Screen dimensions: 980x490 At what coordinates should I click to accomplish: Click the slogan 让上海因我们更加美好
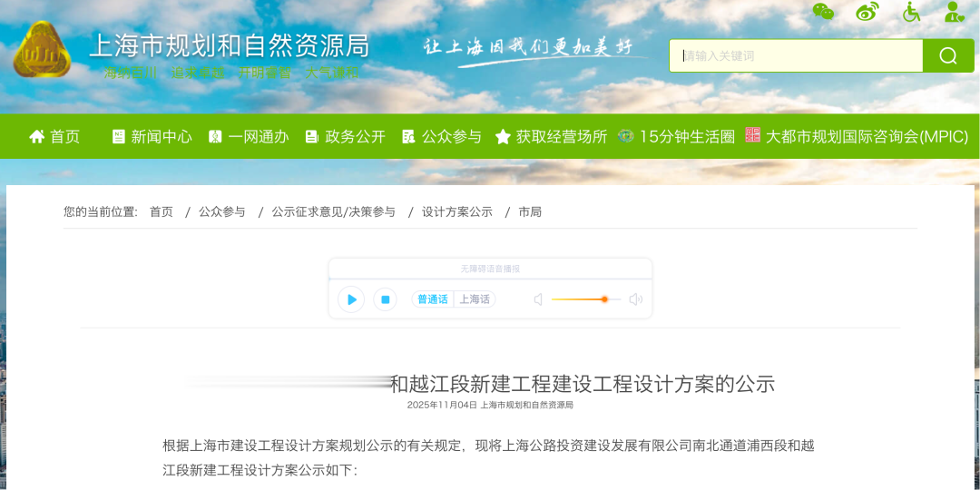coord(529,49)
